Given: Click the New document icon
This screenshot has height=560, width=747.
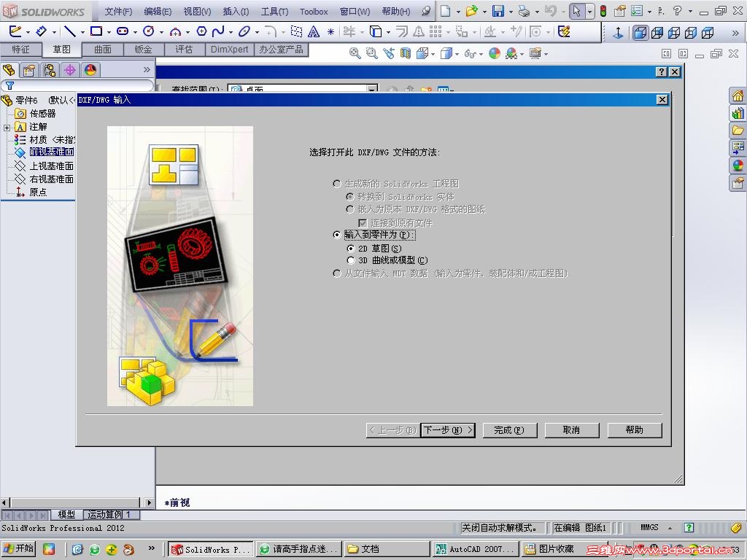Looking at the screenshot, I should pyautogui.click(x=445, y=11).
